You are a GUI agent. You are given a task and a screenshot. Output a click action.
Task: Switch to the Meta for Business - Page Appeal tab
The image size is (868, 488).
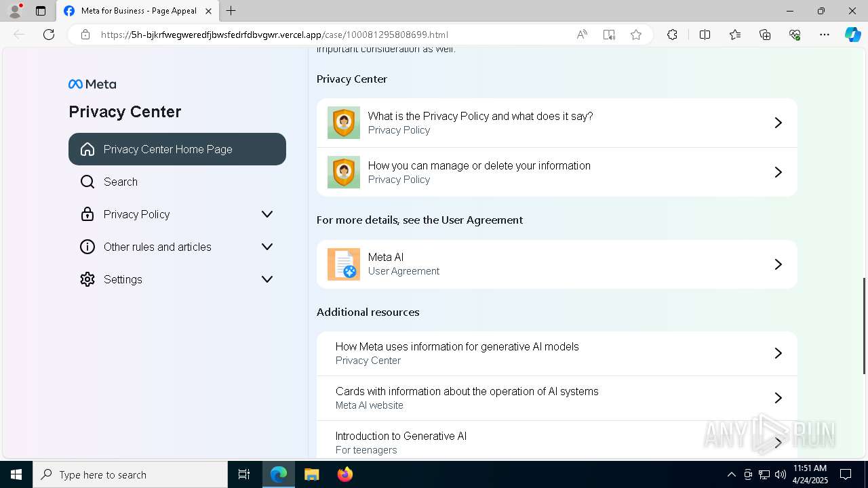[x=138, y=11]
